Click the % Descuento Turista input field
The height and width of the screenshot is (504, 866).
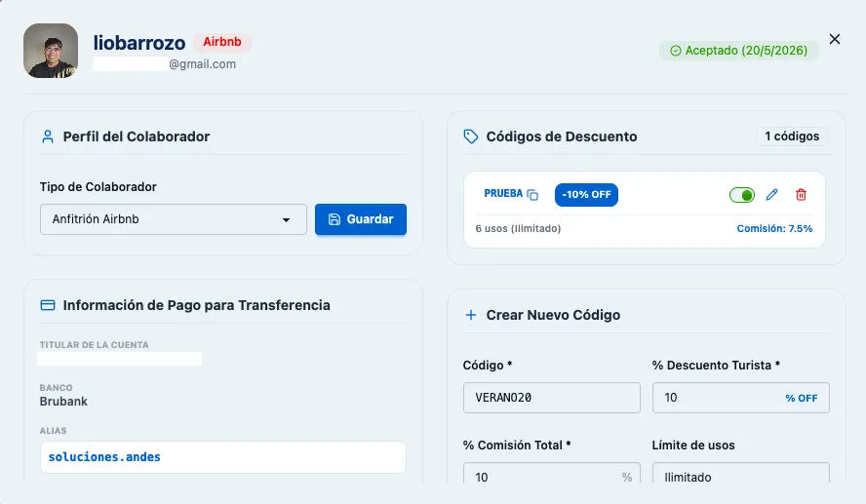pos(740,398)
